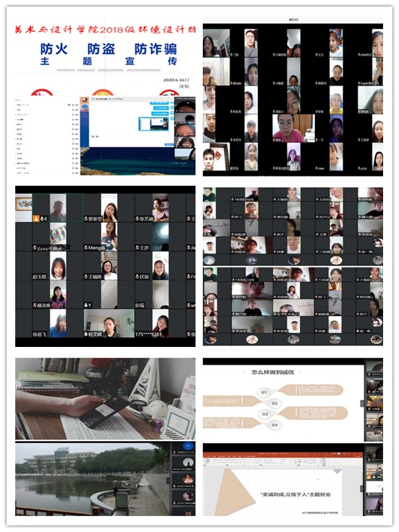Click the mic icon next to 蔡爱莹

point(87,218)
